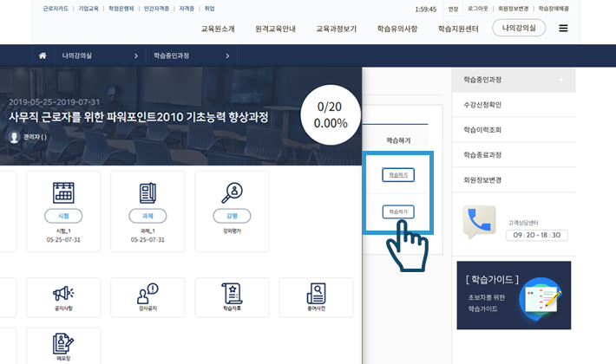Click the date range 2019-05-25~2019-07-31

pos(54,102)
